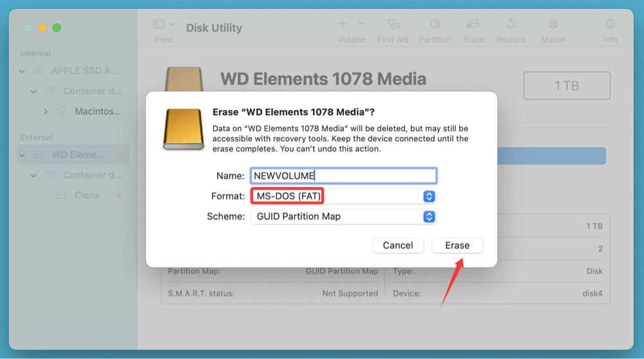644x359 pixels.
Task: Eject the Clone volume
Action: click(x=118, y=196)
